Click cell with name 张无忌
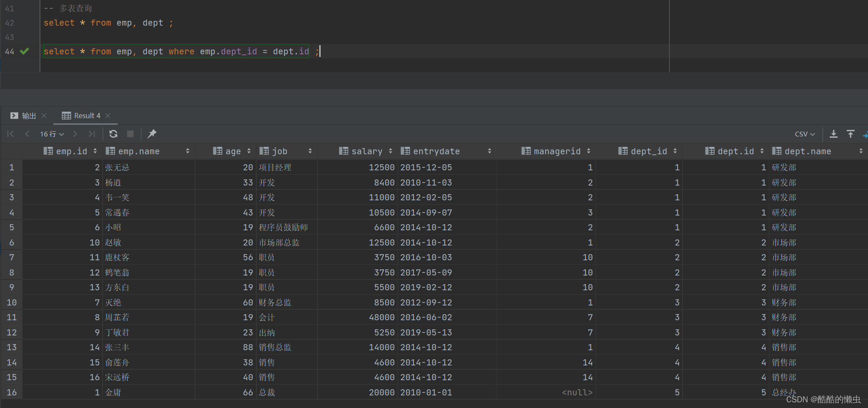The width and height of the screenshot is (868, 408). tap(149, 167)
